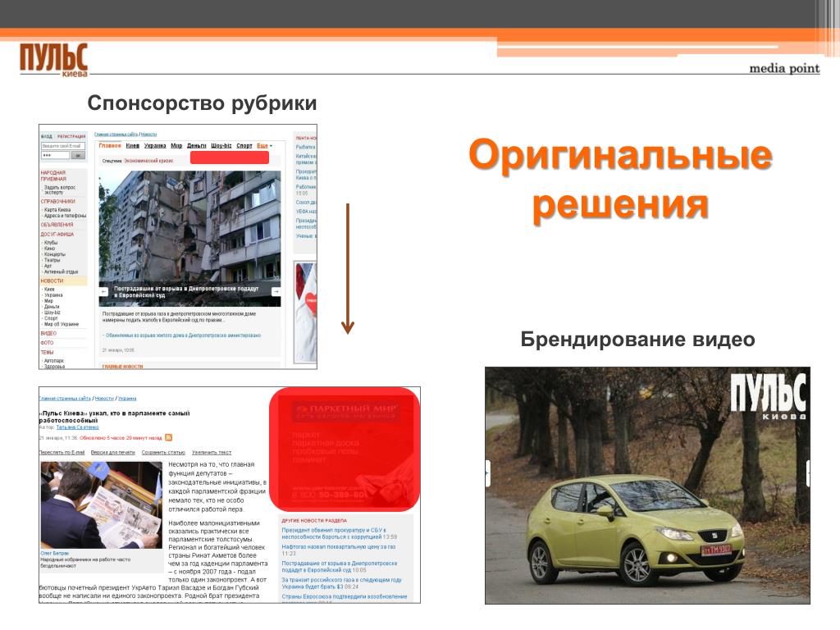Screen dimensions: 840x630
Task: Open link Обвиняемые во взрыве жилого дома
Action: [x=183, y=336]
